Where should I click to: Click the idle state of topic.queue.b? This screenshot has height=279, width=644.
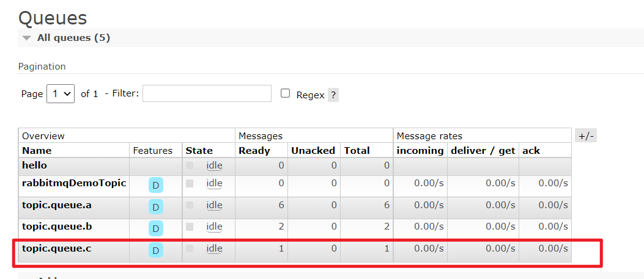[x=214, y=226]
